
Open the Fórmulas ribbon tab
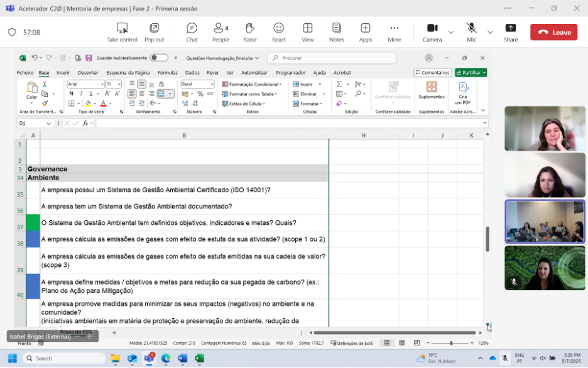[x=167, y=72]
